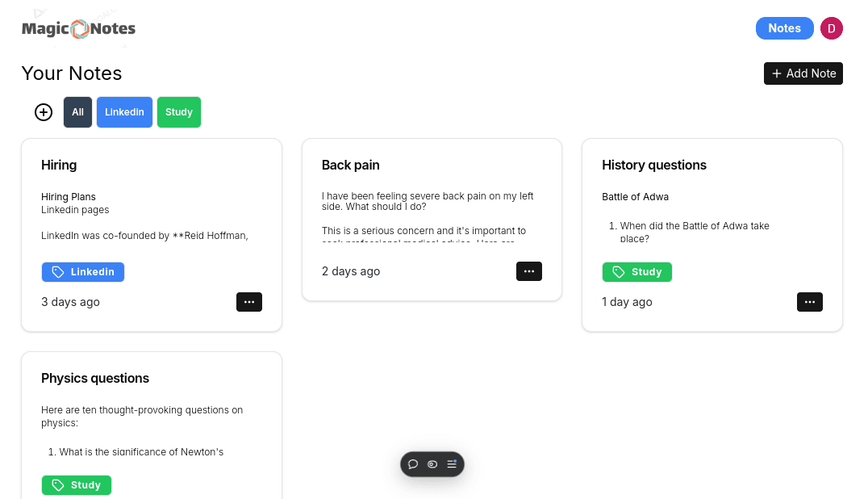This screenshot has height=499, width=868.
Task: Filter notes by the Linkedin tag
Action: click(x=124, y=112)
